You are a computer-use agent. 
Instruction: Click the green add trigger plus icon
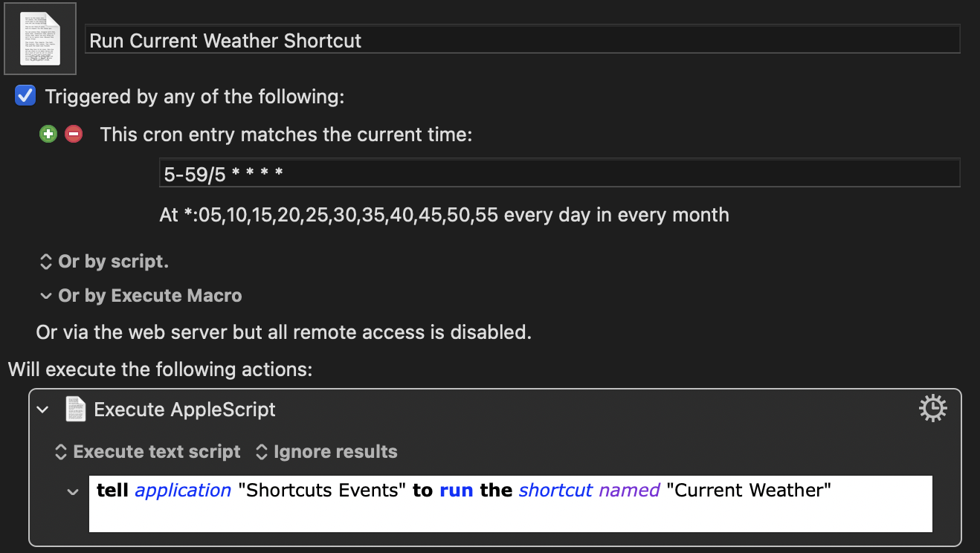click(x=48, y=135)
